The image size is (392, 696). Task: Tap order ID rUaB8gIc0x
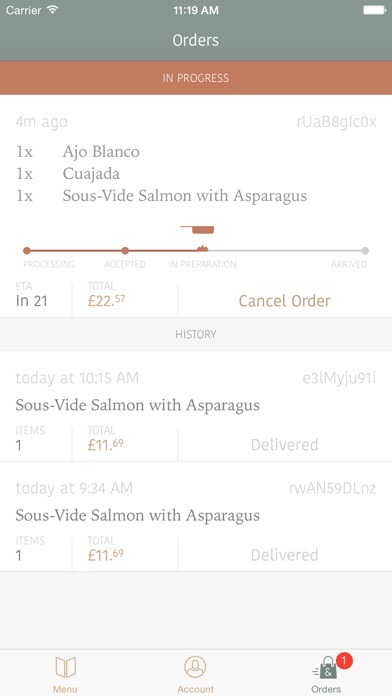click(336, 122)
